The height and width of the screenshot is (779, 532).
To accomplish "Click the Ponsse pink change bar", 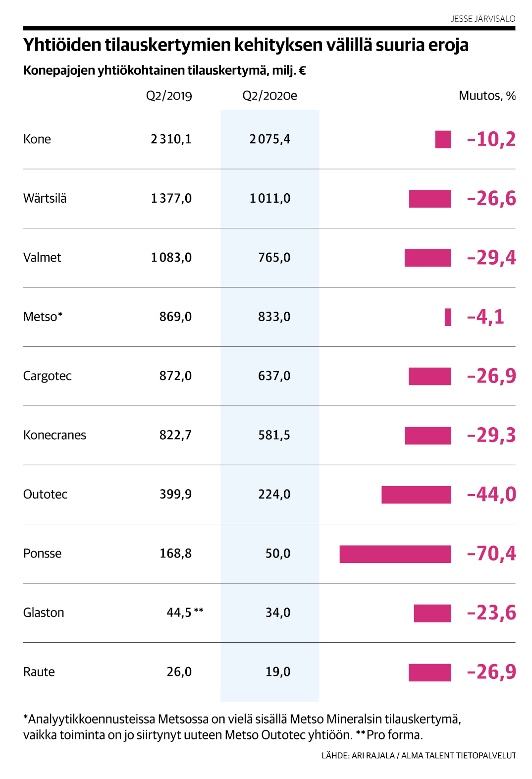I will click(395, 554).
